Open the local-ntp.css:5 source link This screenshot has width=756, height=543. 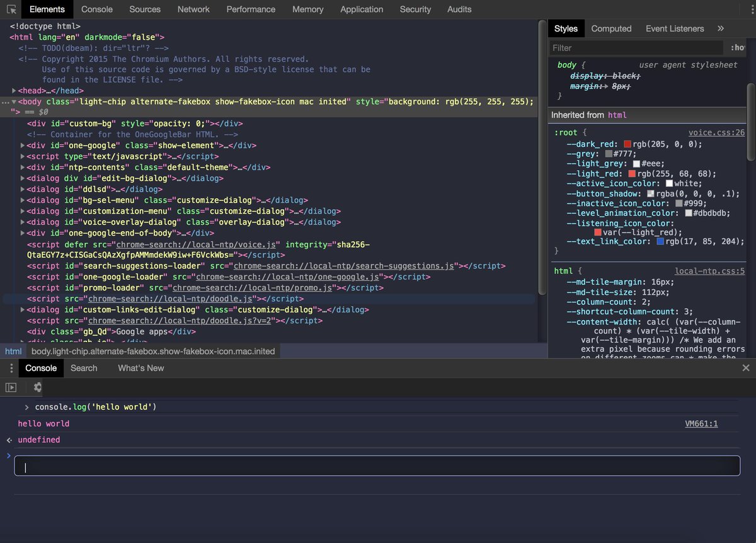click(x=709, y=271)
